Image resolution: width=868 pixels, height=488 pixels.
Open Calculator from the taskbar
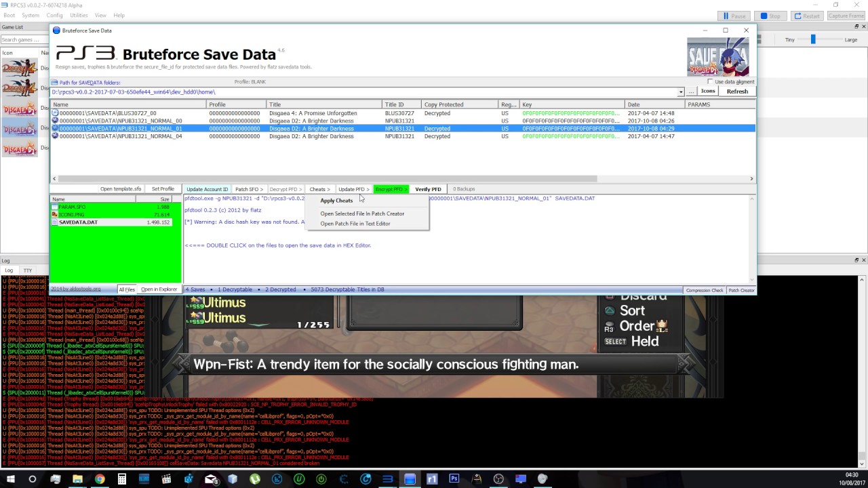point(122,479)
